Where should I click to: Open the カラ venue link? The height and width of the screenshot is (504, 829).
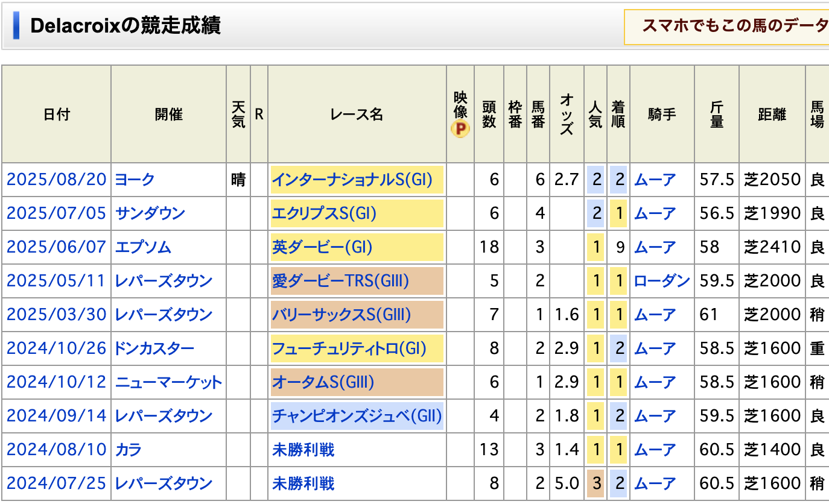coord(128,450)
